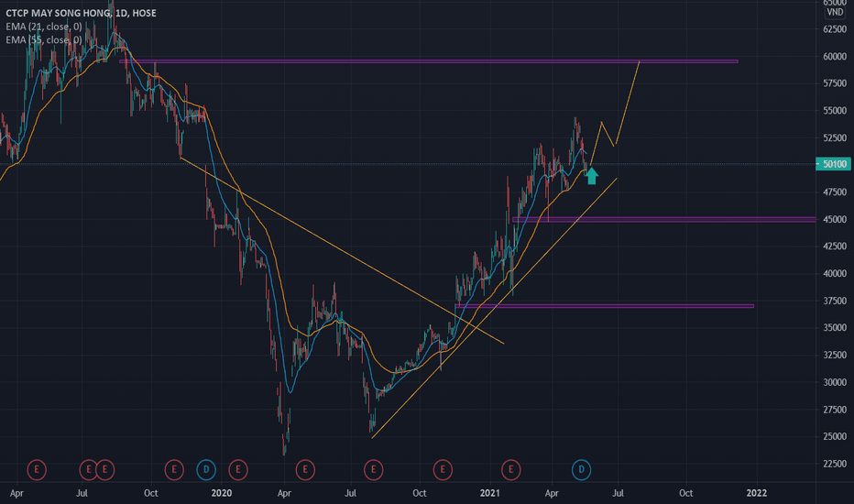Click the 2021 label on time axis
The width and height of the screenshot is (854, 504).
tap(489, 493)
